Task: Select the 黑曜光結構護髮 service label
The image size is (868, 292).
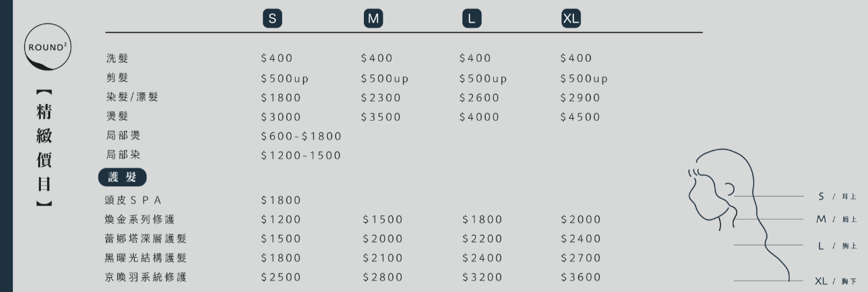Action: tap(146, 258)
